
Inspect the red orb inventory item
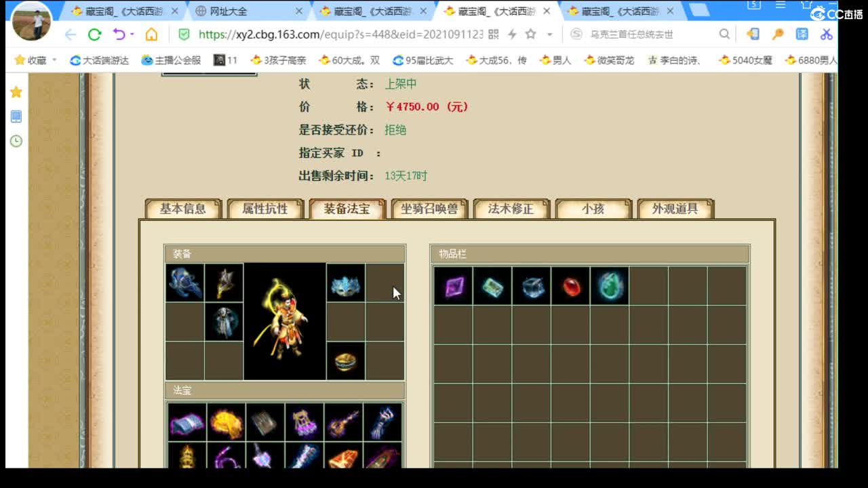click(x=570, y=286)
